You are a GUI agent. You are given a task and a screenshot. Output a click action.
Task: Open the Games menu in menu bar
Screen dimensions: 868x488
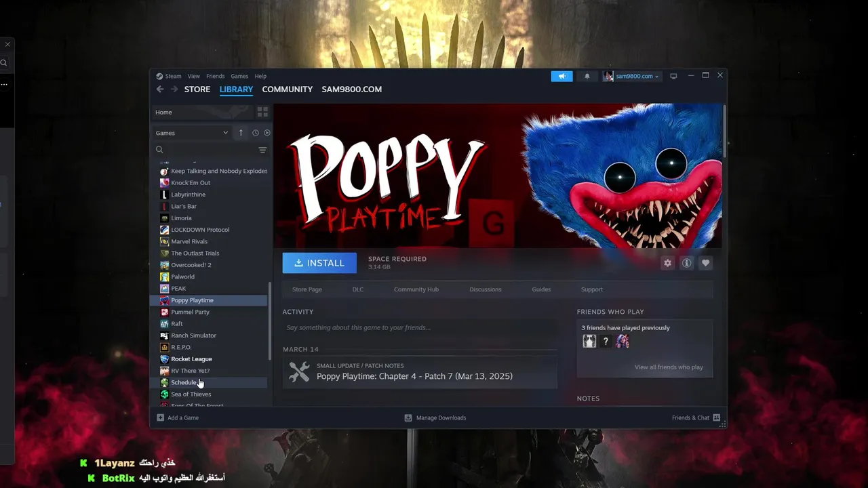(x=239, y=77)
